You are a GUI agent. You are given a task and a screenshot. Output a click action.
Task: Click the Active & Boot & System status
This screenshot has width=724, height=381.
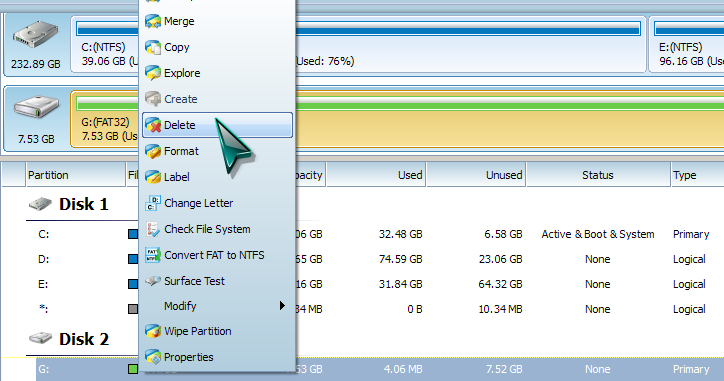click(x=598, y=234)
